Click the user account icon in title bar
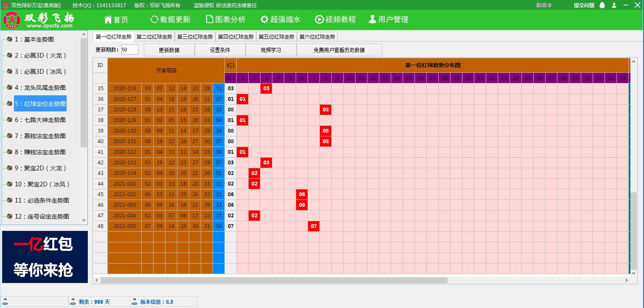 613,6
